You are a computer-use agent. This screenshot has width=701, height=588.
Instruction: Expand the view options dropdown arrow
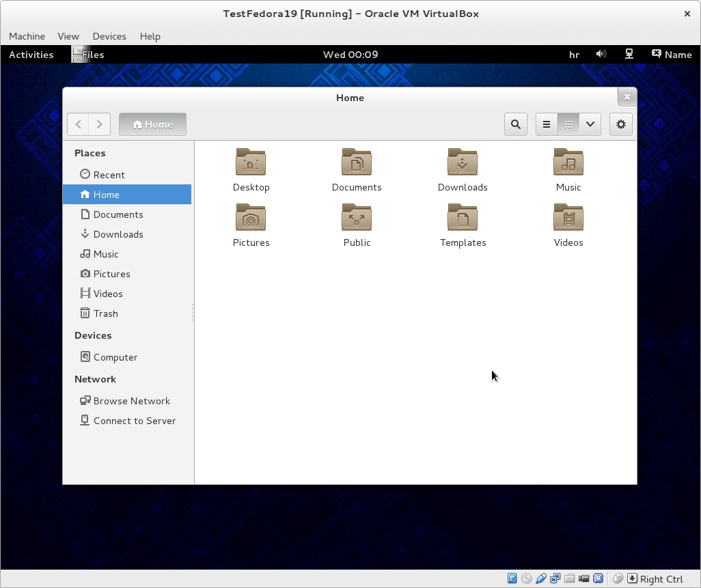click(x=590, y=124)
